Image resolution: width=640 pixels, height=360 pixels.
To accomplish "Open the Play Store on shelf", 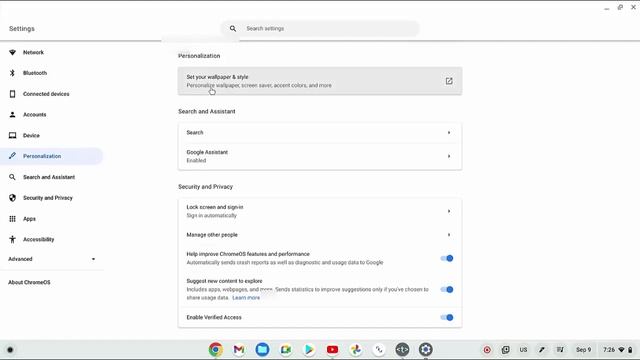I will [x=309, y=349].
